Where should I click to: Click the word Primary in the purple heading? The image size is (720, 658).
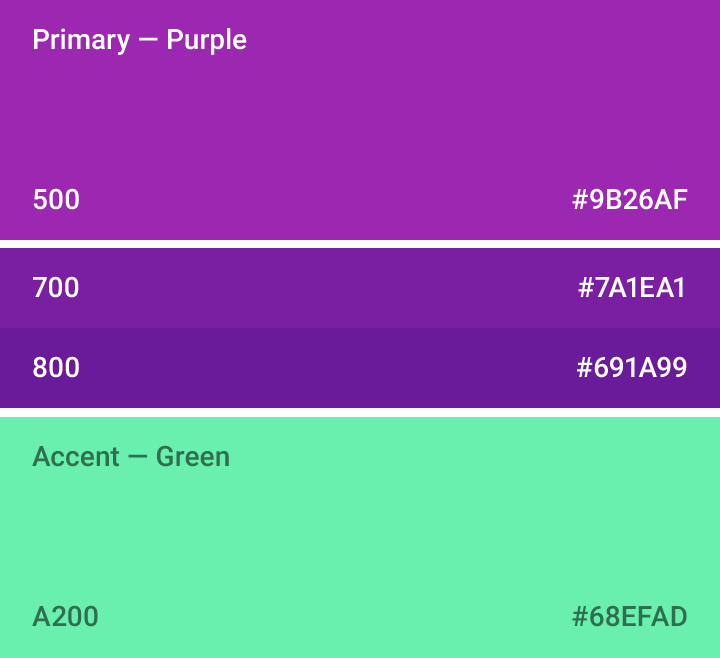tap(81, 40)
